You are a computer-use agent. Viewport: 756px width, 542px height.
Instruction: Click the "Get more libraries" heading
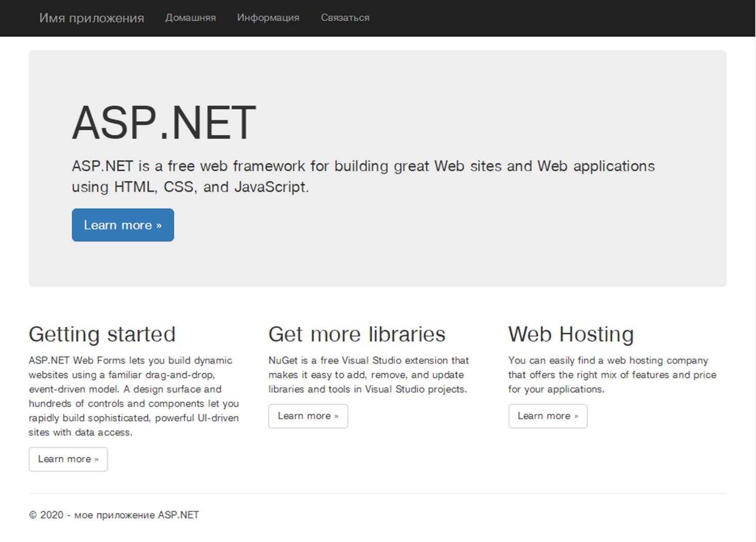pos(357,334)
